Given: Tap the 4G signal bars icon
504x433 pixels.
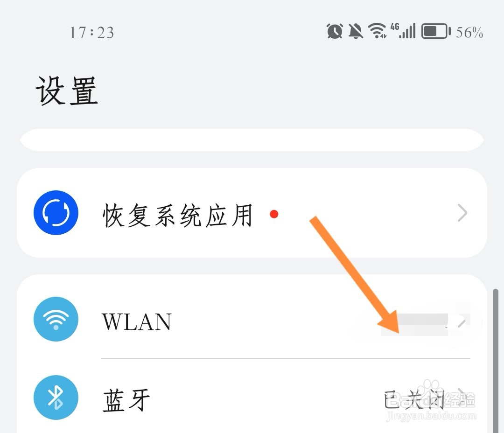Looking at the screenshot, I should tap(403, 31).
